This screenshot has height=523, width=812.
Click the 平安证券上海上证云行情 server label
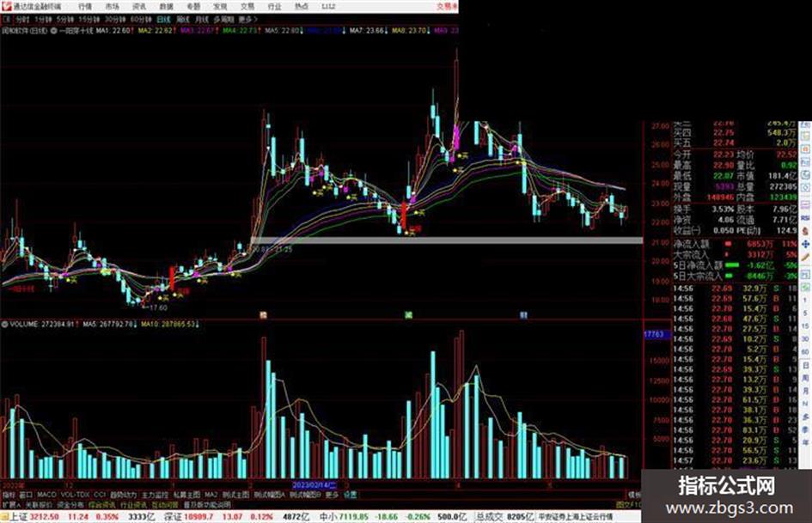coord(576,517)
